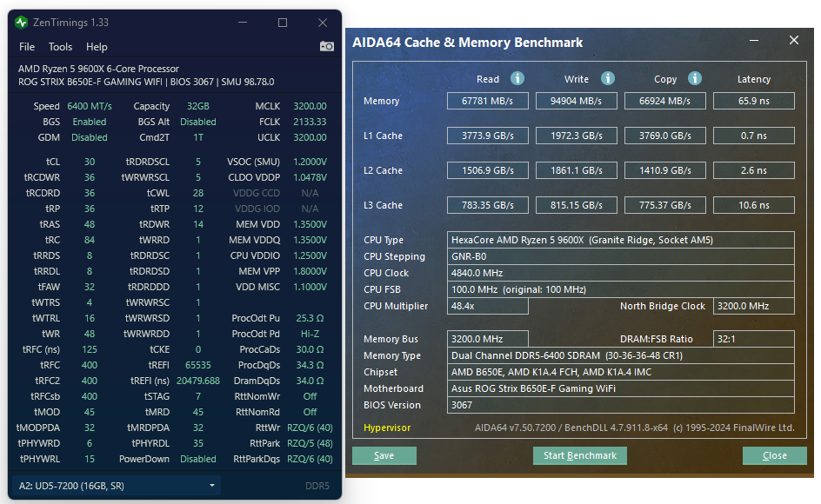Click the VSOC (SMU) 1.2000V value
The height and width of the screenshot is (504, 821).
pos(310,162)
